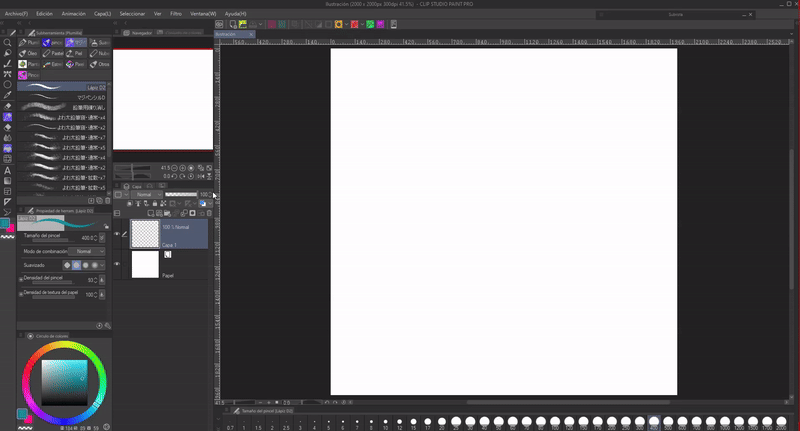Click the Óleo brush group icon
800x431 pixels.
click(x=28, y=53)
